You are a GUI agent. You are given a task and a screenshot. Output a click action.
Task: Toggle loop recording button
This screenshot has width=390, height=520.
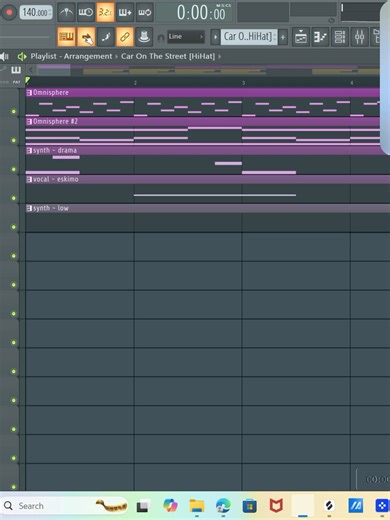point(144,12)
